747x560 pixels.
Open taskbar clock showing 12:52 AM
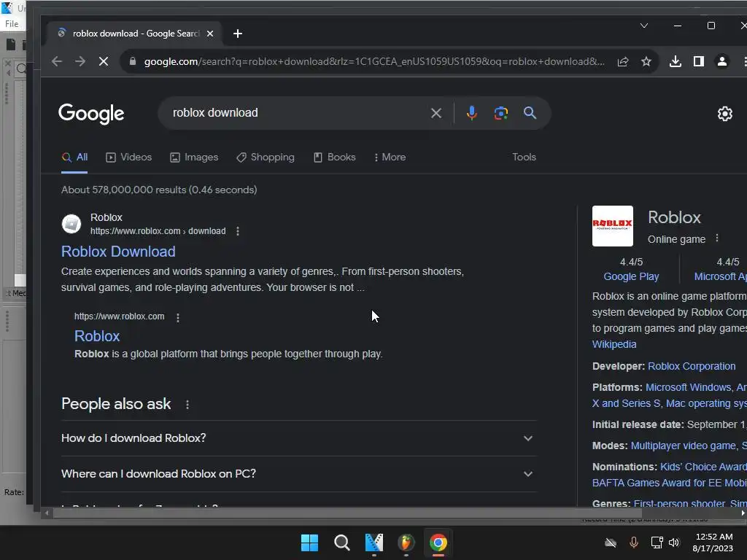pyautogui.click(x=713, y=542)
